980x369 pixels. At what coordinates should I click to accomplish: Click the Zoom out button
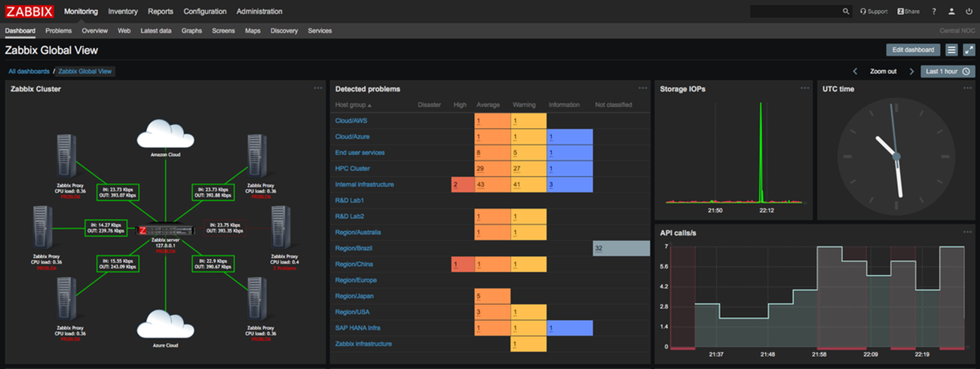pyautogui.click(x=883, y=72)
